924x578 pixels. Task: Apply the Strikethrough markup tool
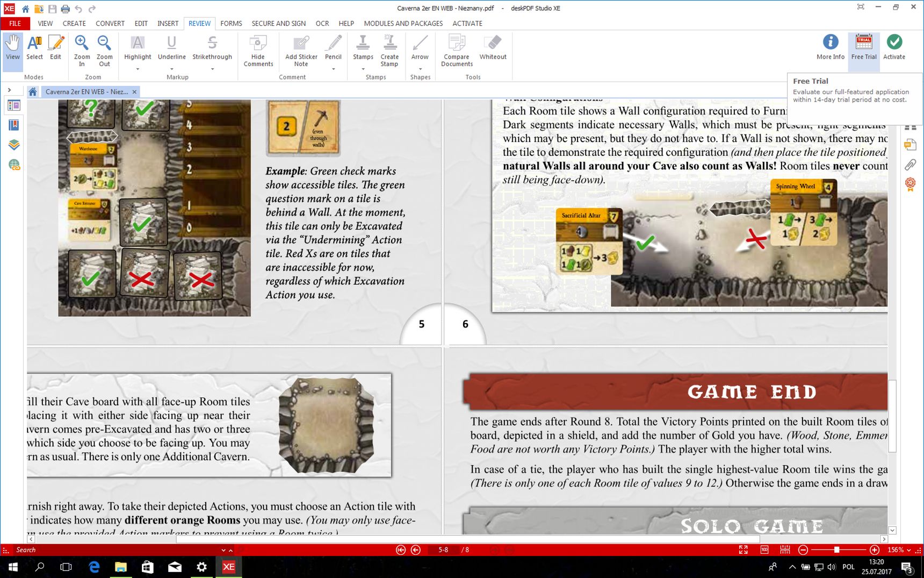pyautogui.click(x=212, y=47)
